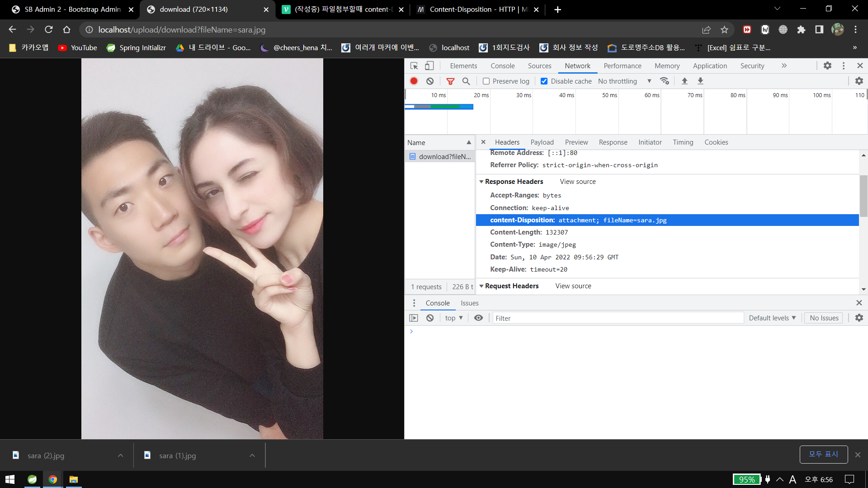The height and width of the screenshot is (488, 868).
Task: Click the record network log button
Action: (x=414, y=81)
